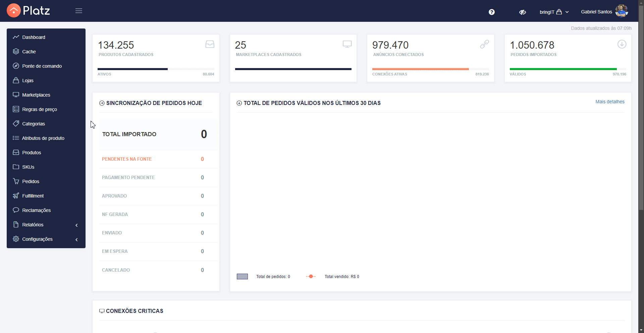Click Gabriel Santos profile avatar
This screenshot has width=644, height=333.
[622, 11]
